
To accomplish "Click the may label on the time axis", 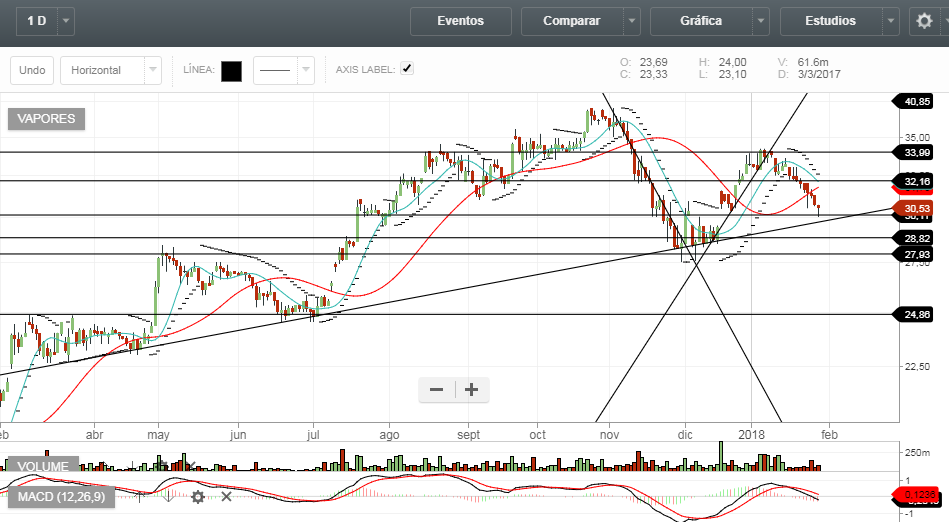I will click(x=158, y=435).
